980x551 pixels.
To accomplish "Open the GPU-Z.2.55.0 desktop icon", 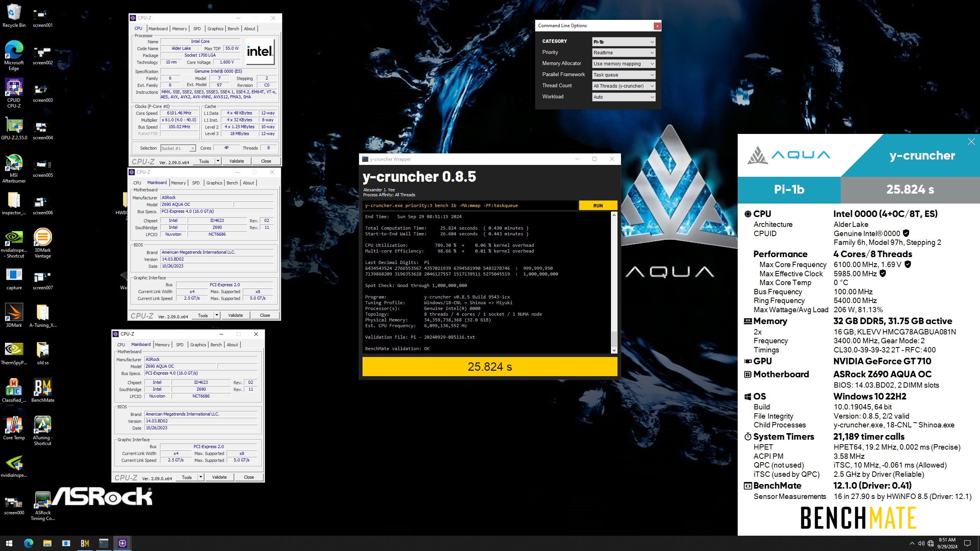I will pyautogui.click(x=14, y=129).
